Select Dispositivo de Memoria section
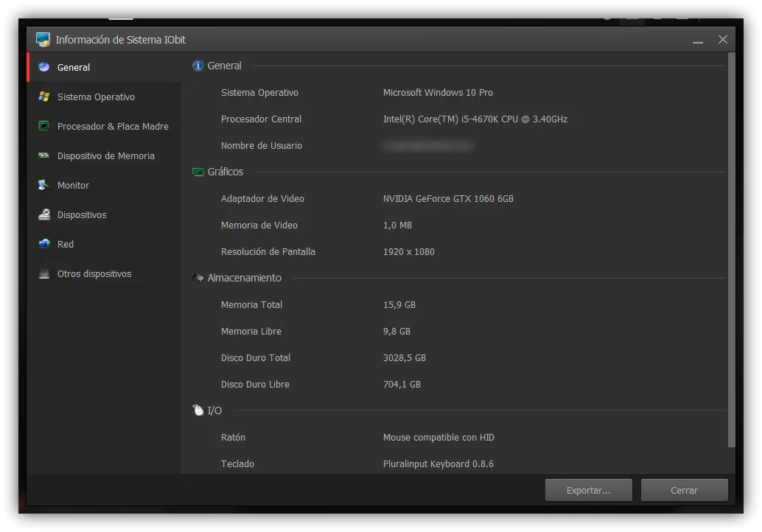 104,155
